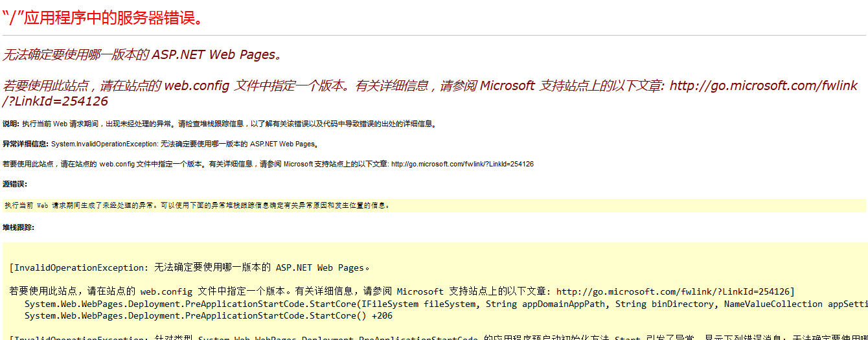This screenshot has width=868, height=340.
Task: Click the small-print 'http://go.microsoft.com/fwlink/?LinkId=254126' URL
Action: click(x=463, y=164)
